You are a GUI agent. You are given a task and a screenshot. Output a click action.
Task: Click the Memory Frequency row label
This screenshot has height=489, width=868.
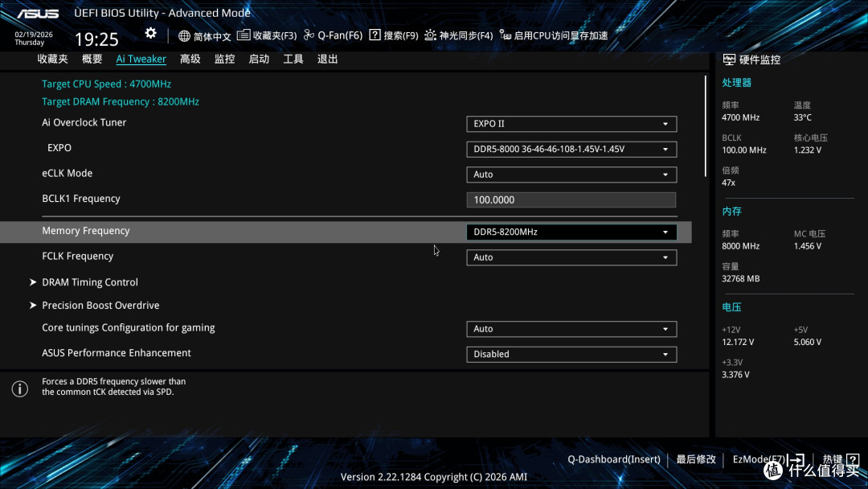86,231
